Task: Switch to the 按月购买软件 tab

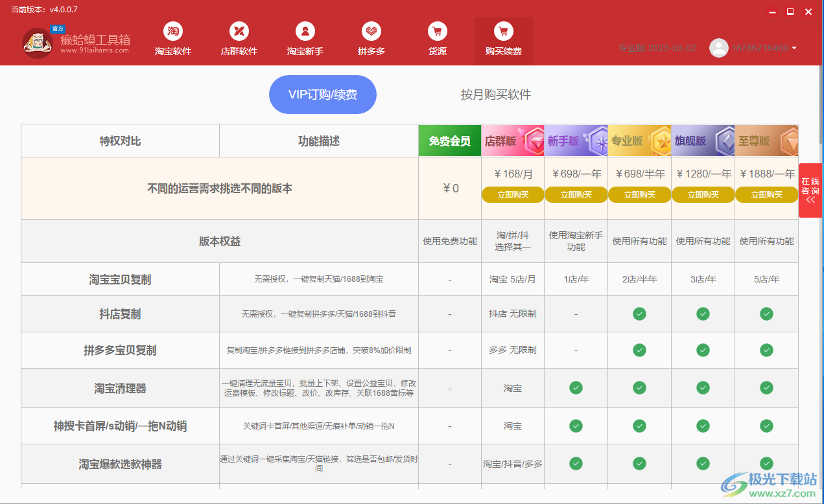Action: 495,95
